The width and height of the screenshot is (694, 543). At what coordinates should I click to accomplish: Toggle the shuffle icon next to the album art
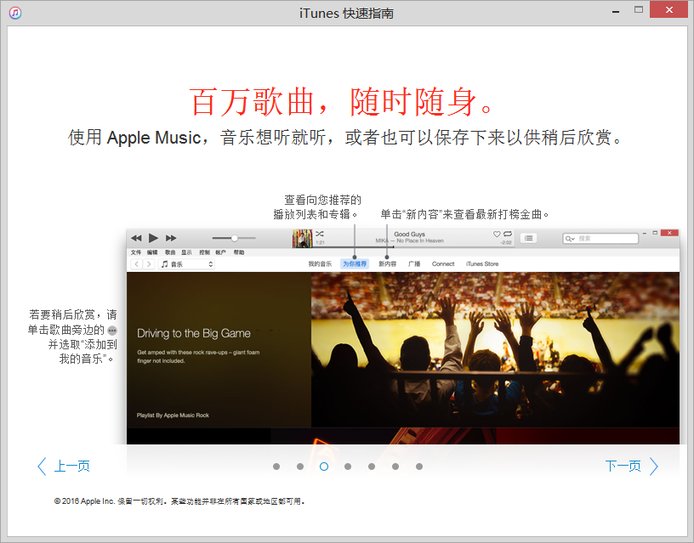320,234
